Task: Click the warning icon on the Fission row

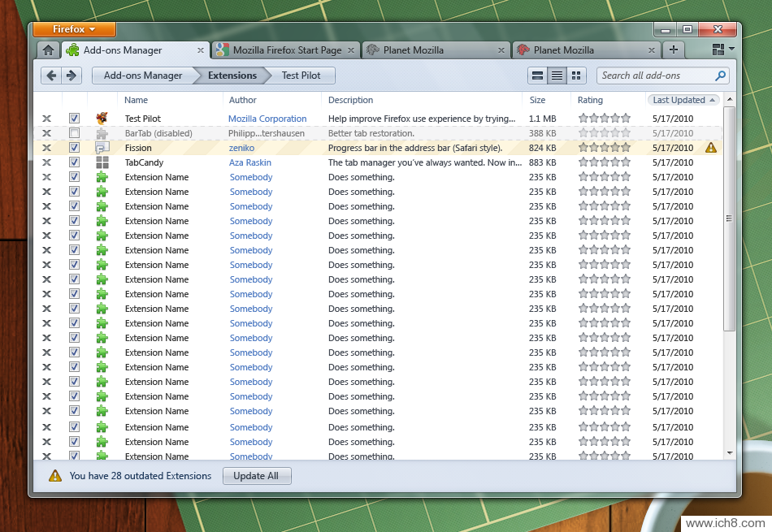Action: 711,148
